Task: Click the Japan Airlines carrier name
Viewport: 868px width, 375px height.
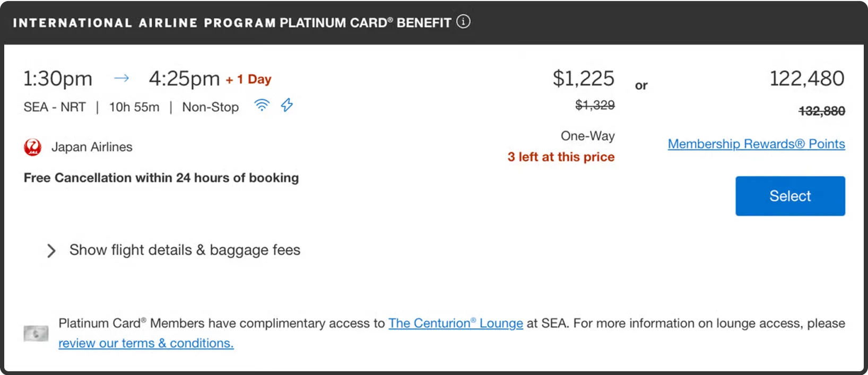Action: coord(92,147)
